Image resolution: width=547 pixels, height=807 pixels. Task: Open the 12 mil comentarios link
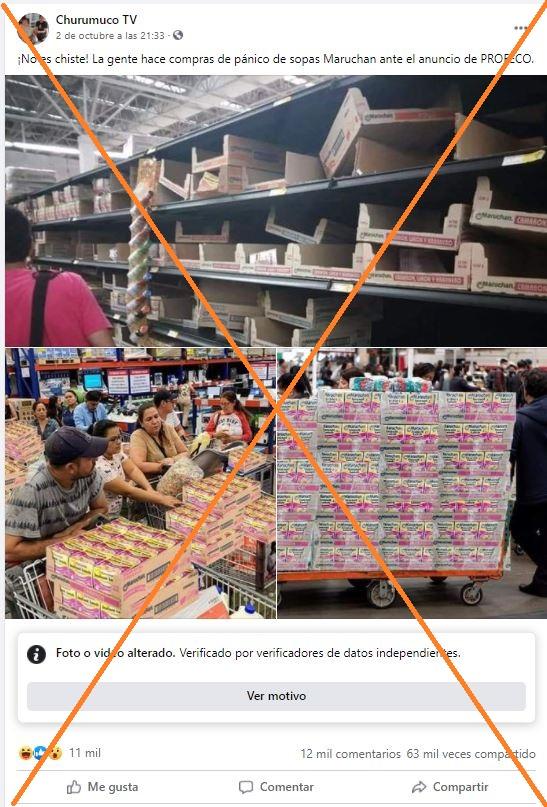point(350,754)
